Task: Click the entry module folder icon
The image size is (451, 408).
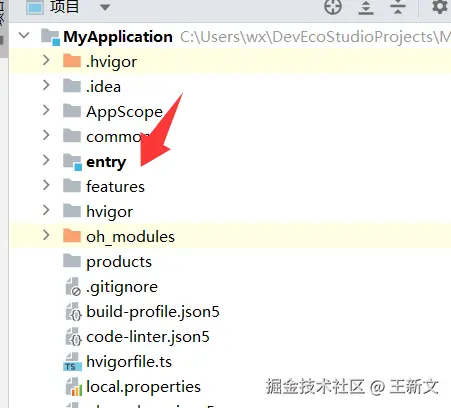Action: click(72, 162)
